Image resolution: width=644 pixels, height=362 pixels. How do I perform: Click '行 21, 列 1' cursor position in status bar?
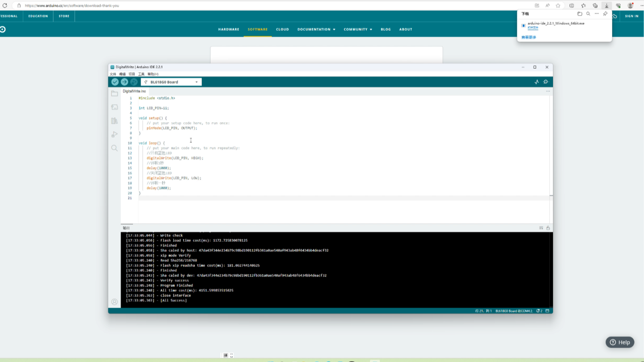tap(483, 311)
